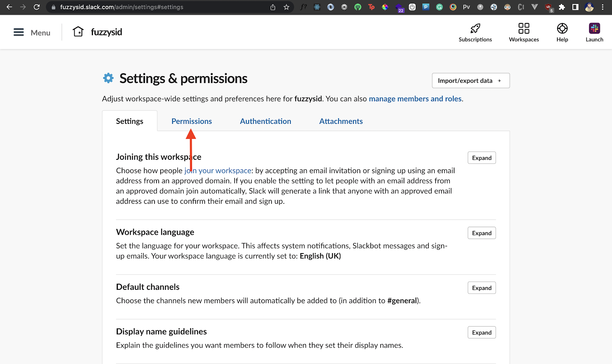Click the English (UK) language value
The image size is (612, 364).
320,256
